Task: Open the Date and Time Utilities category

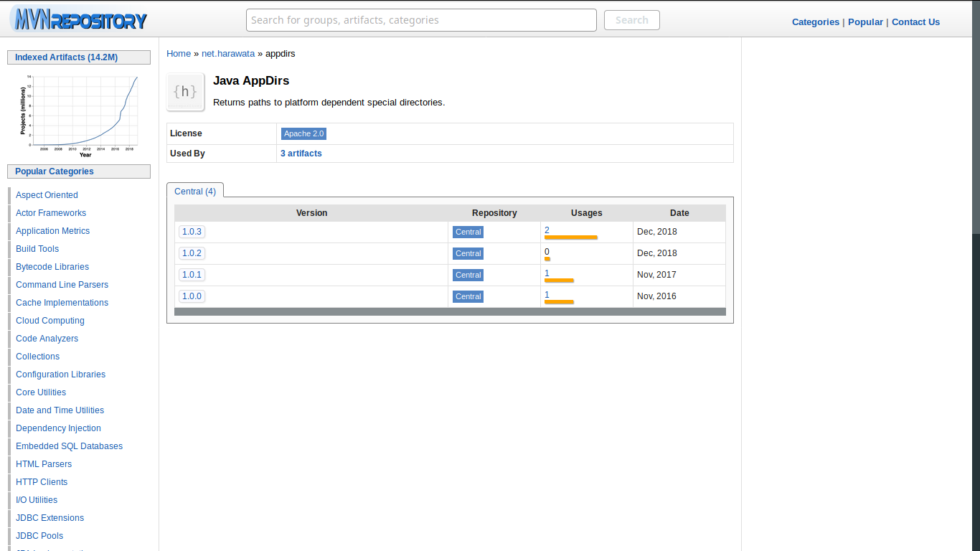Action: click(60, 410)
